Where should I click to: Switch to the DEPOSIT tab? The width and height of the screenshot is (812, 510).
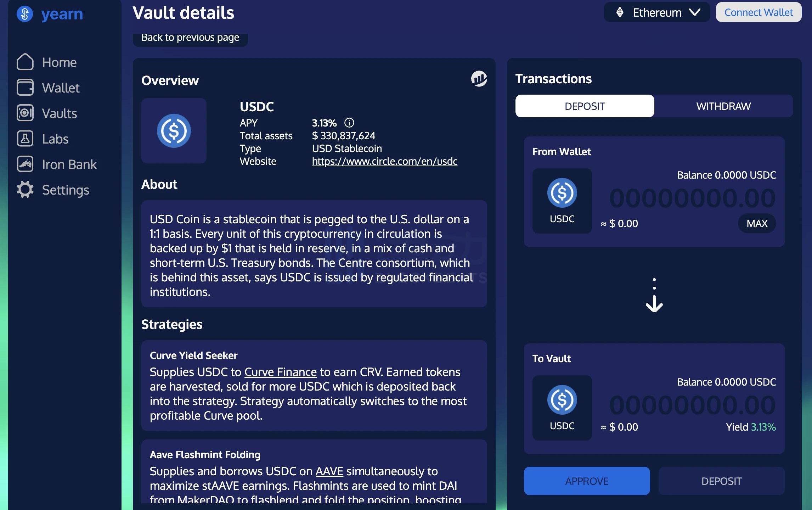585,106
